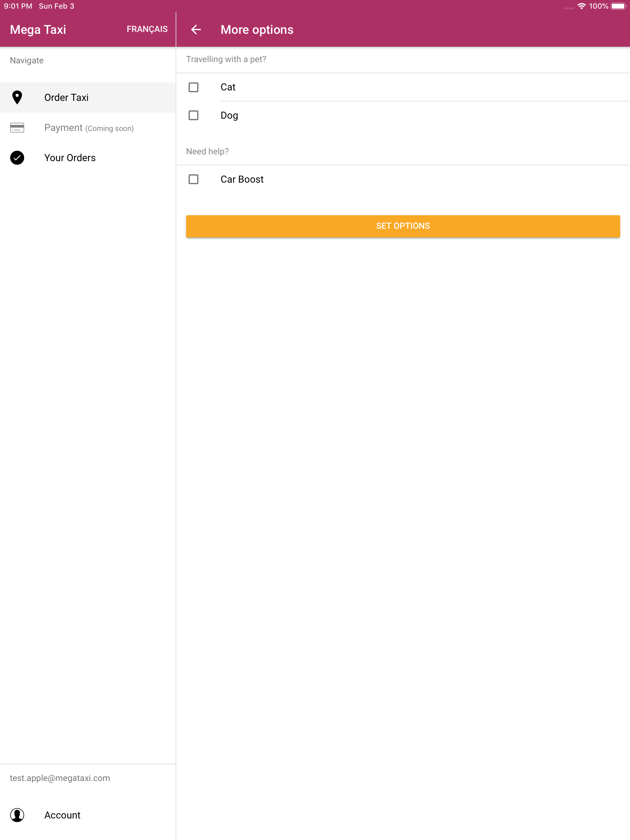The image size is (630, 840).
Task: Check the Cat checkbox
Action: coord(193,87)
